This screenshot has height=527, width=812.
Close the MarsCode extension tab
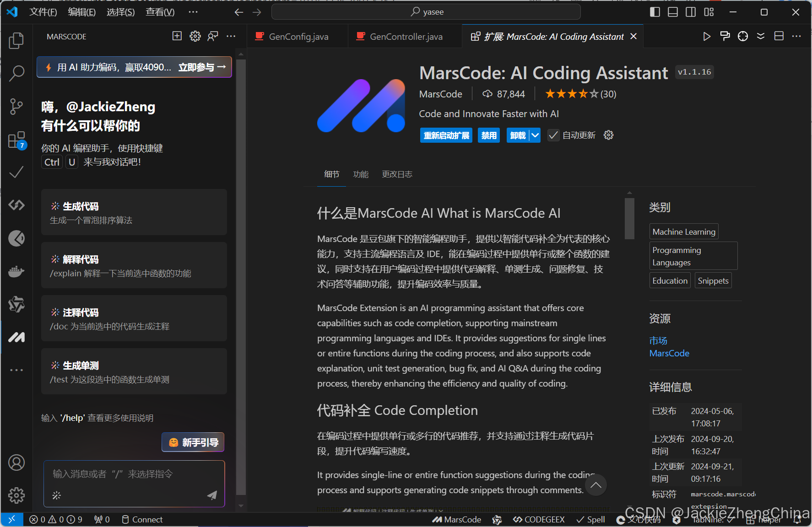point(633,36)
